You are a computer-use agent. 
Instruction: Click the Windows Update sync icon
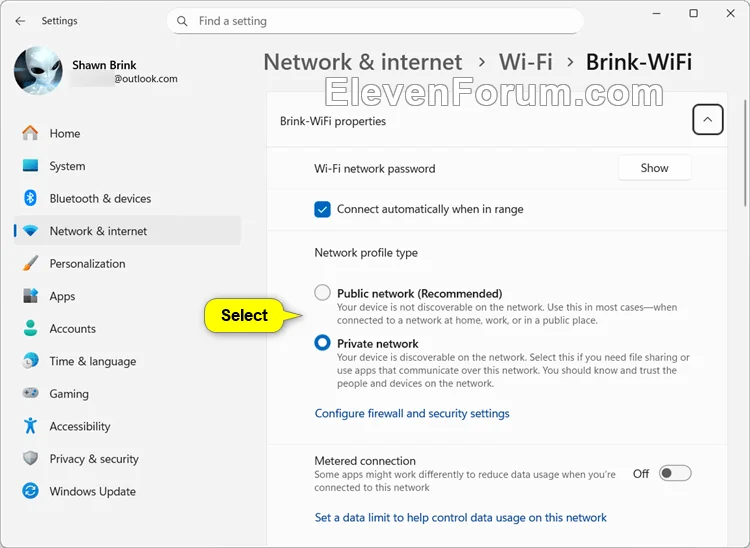coord(30,491)
